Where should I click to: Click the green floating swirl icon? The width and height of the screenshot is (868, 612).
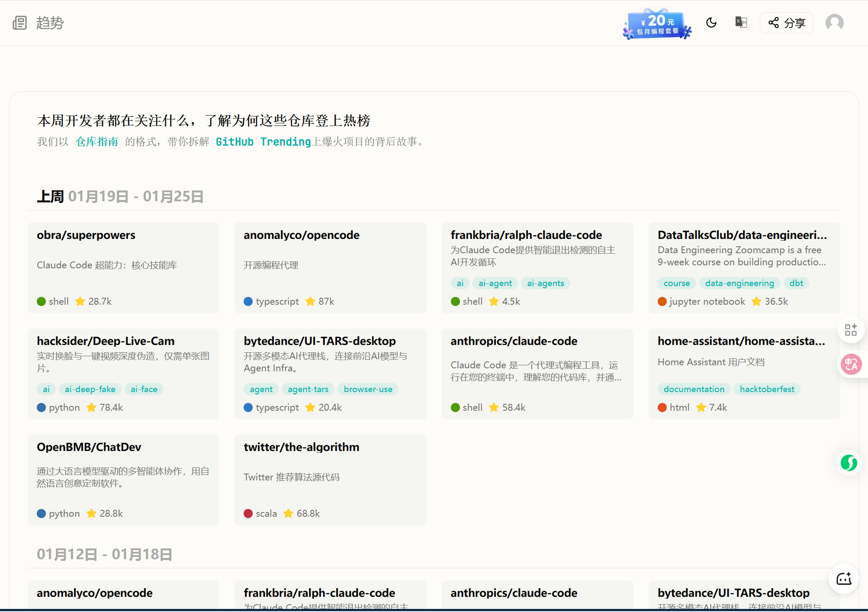tap(849, 463)
